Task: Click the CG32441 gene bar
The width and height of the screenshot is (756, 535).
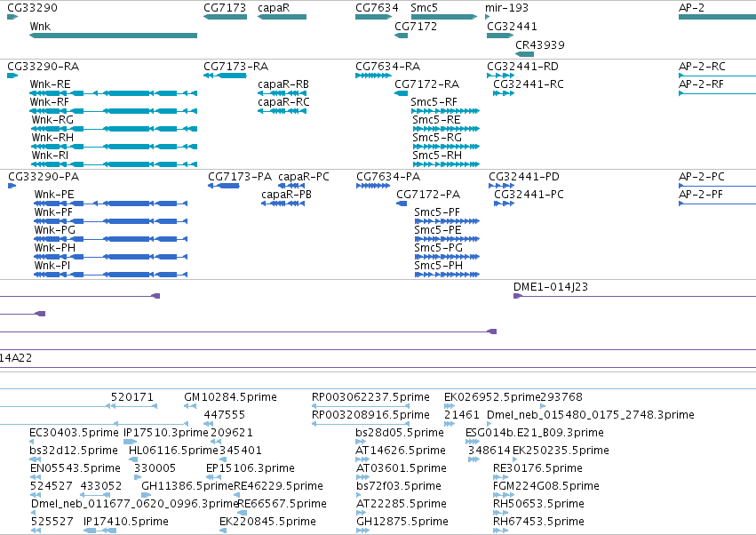Action: click(500, 36)
